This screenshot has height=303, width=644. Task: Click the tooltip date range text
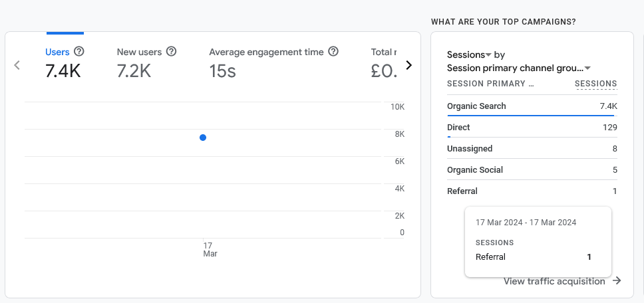point(526,223)
